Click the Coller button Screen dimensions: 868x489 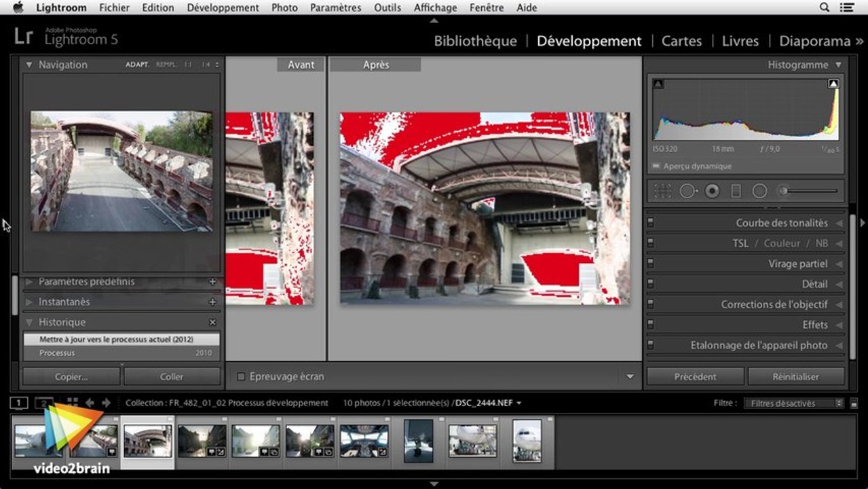(172, 377)
